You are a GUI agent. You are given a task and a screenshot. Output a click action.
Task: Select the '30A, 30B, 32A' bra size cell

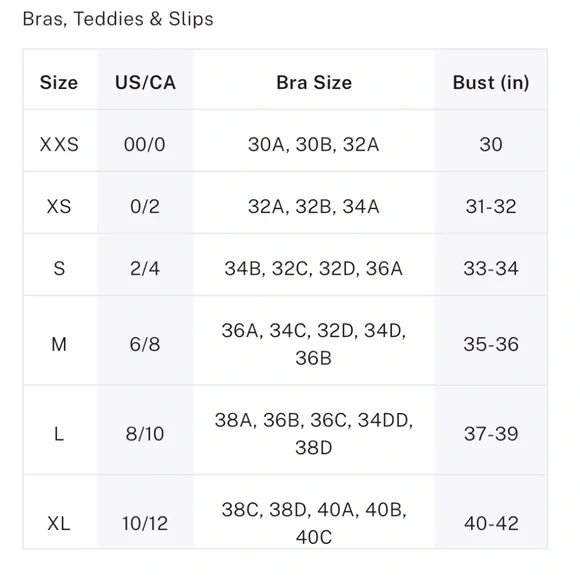click(x=314, y=145)
